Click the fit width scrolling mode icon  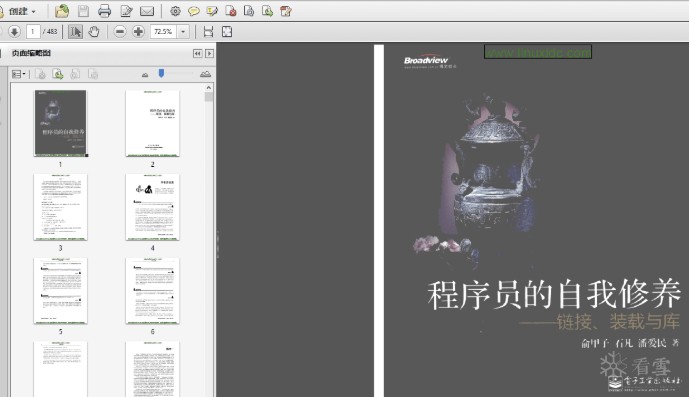pos(208,32)
